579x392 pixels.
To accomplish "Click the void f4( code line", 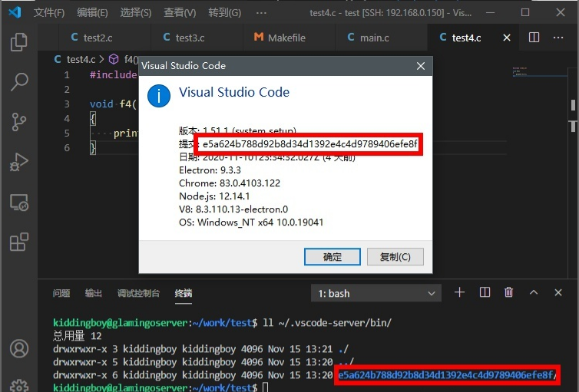I will (x=113, y=104).
